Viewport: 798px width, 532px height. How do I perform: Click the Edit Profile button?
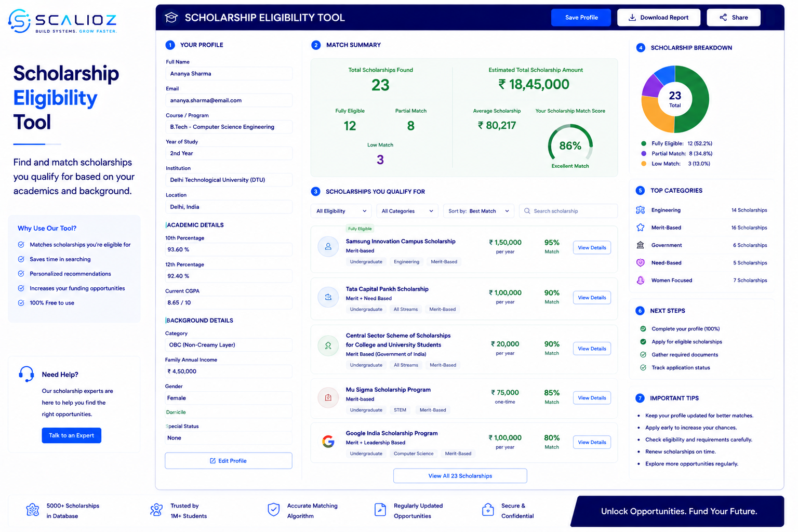pyautogui.click(x=229, y=461)
